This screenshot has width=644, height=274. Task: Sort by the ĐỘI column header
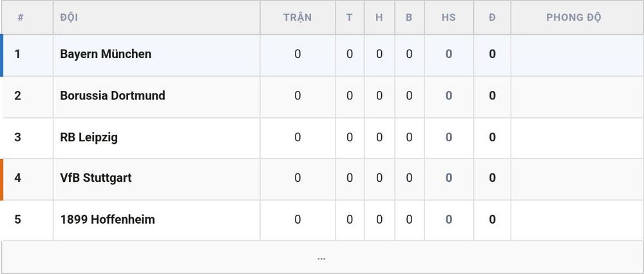pyautogui.click(x=69, y=17)
